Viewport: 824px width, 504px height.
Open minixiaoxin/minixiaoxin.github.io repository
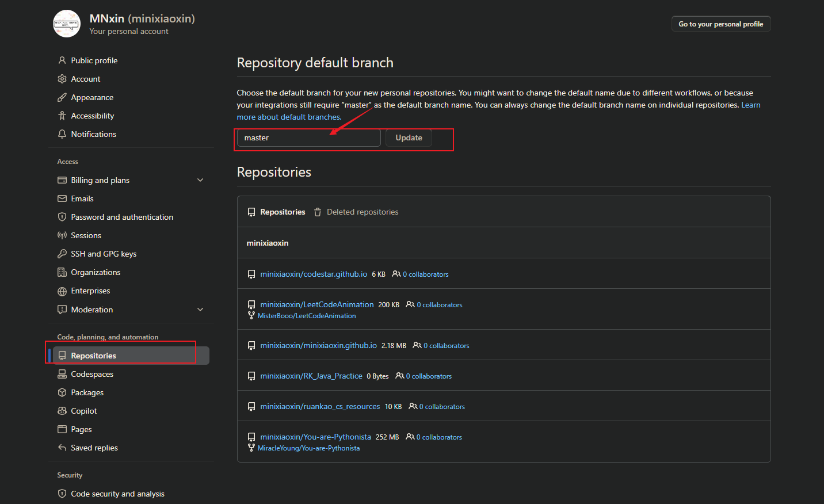click(318, 346)
